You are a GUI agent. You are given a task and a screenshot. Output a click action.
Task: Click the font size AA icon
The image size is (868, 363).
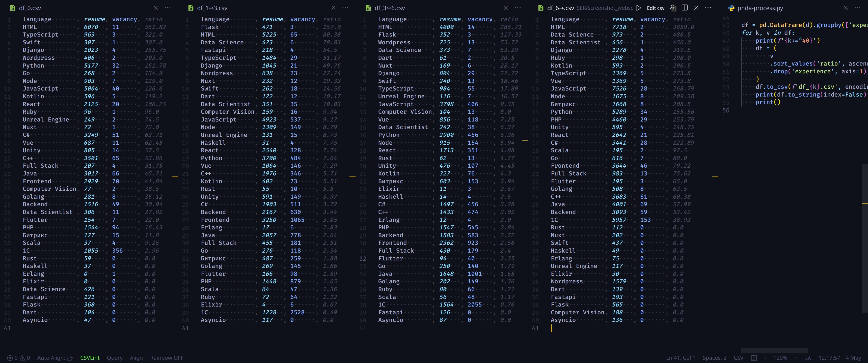tap(808, 358)
